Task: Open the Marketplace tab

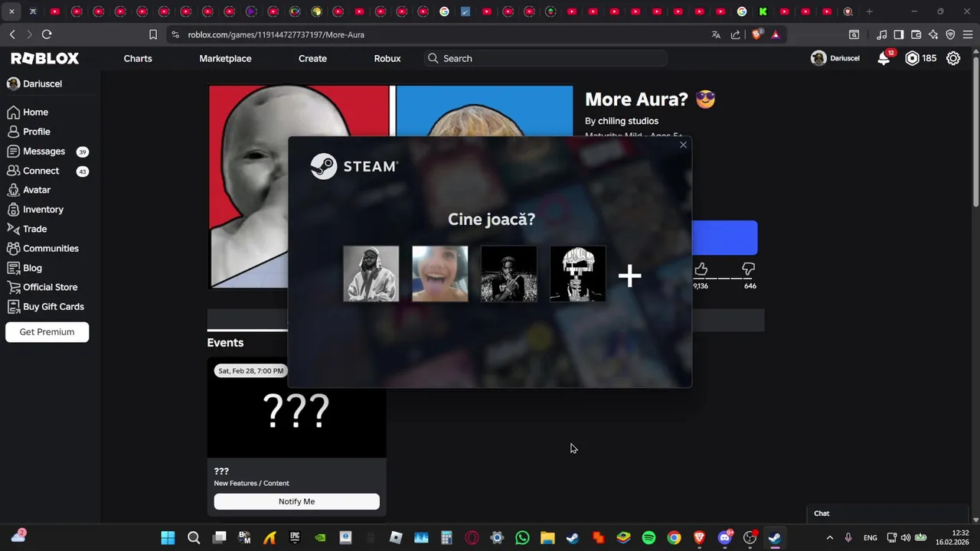Action: coord(225,58)
